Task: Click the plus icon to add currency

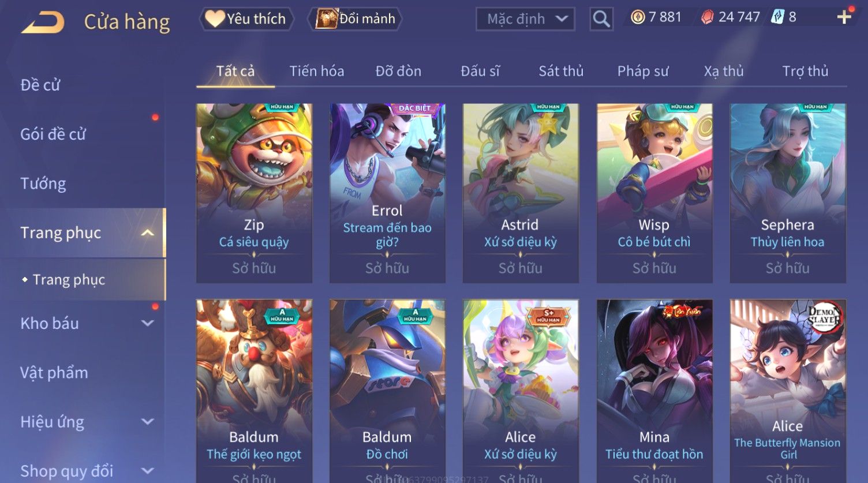Action: pos(844,17)
